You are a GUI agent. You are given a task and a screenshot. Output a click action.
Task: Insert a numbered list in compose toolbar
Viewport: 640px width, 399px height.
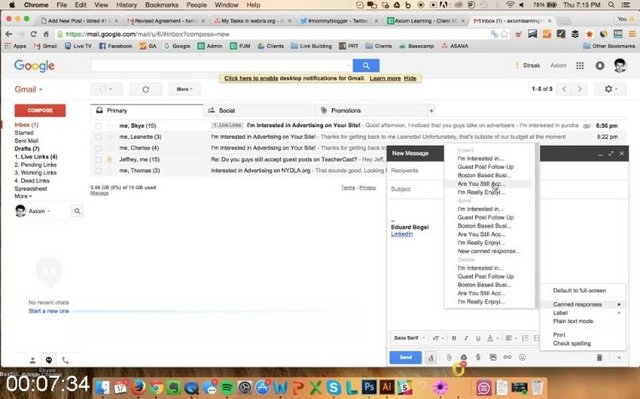(x=525, y=338)
